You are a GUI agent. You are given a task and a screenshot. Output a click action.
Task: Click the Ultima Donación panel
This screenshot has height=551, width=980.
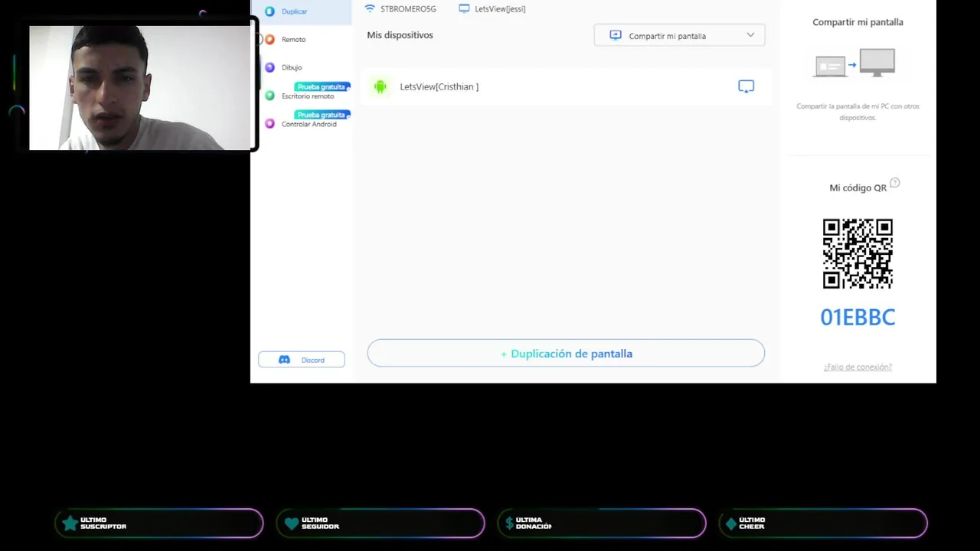click(x=602, y=523)
